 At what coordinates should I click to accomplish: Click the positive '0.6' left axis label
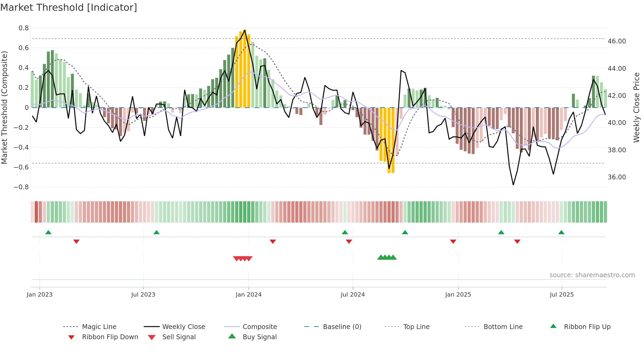coord(24,48)
